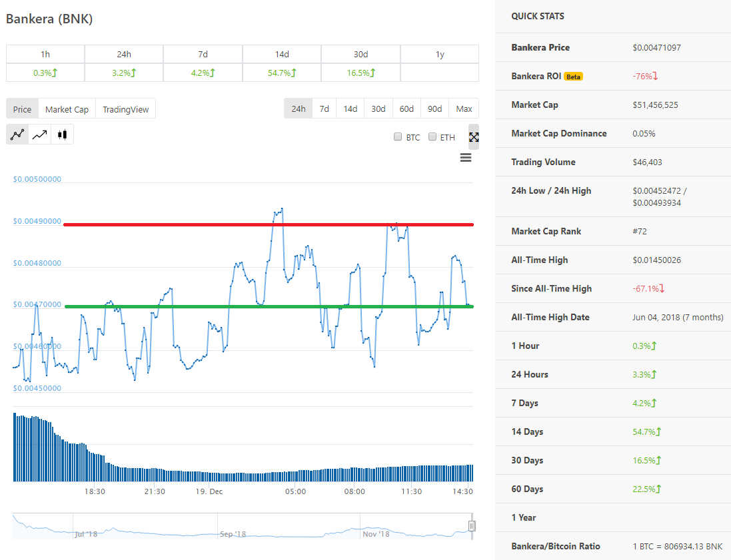Set chart range to 90d
The height and width of the screenshot is (560, 731).
pyautogui.click(x=434, y=109)
